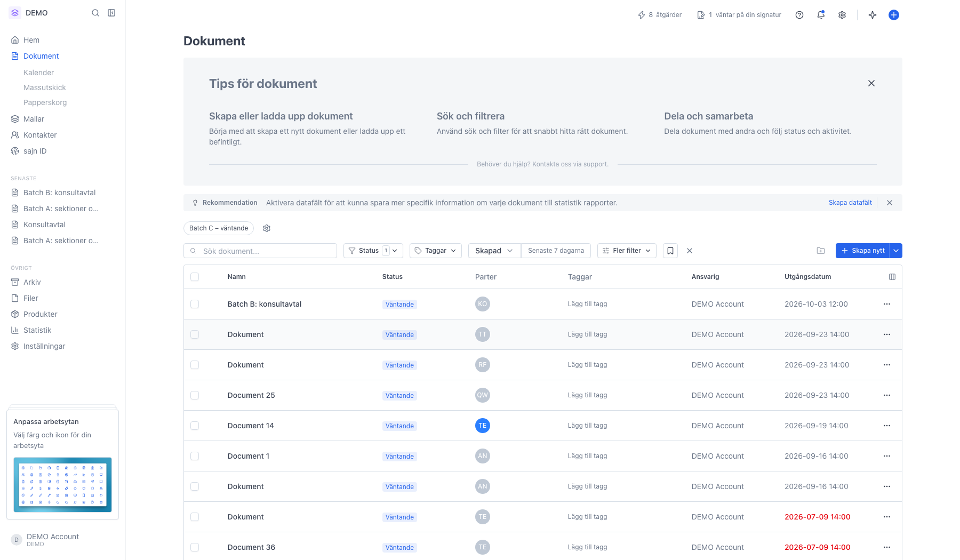This screenshot has width=960, height=560.
Task: Open Skapa nytt dropdown arrow
Action: click(x=896, y=251)
